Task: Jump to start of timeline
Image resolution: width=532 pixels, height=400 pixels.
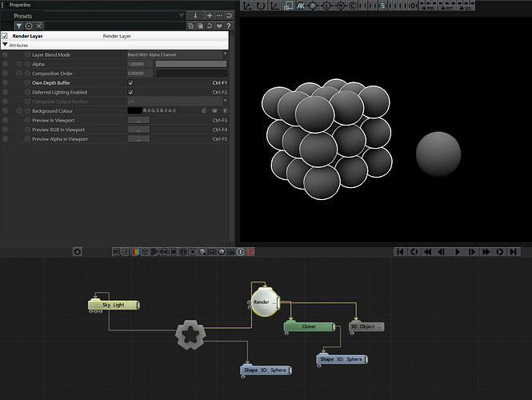Action: [x=400, y=252]
